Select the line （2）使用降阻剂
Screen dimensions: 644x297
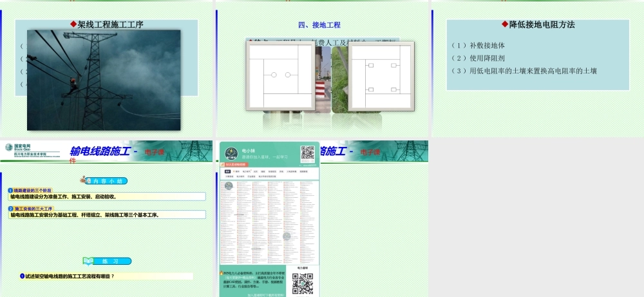click(x=478, y=58)
